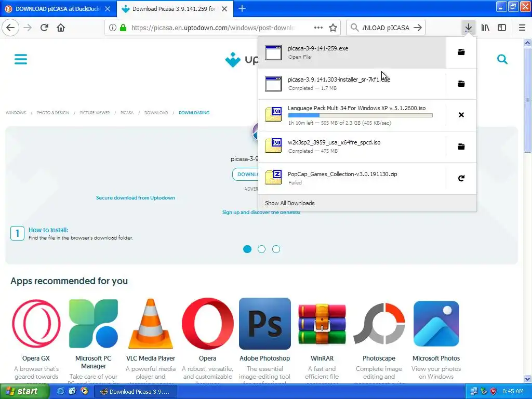Open page actions three-dot menu
Image resolution: width=532 pixels, height=399 pixels.
pos(318,28)
